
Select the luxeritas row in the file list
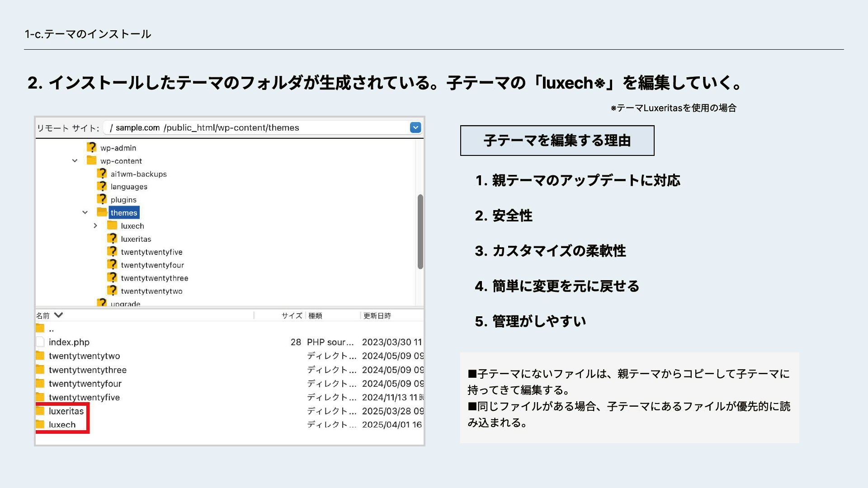point(66,411)
